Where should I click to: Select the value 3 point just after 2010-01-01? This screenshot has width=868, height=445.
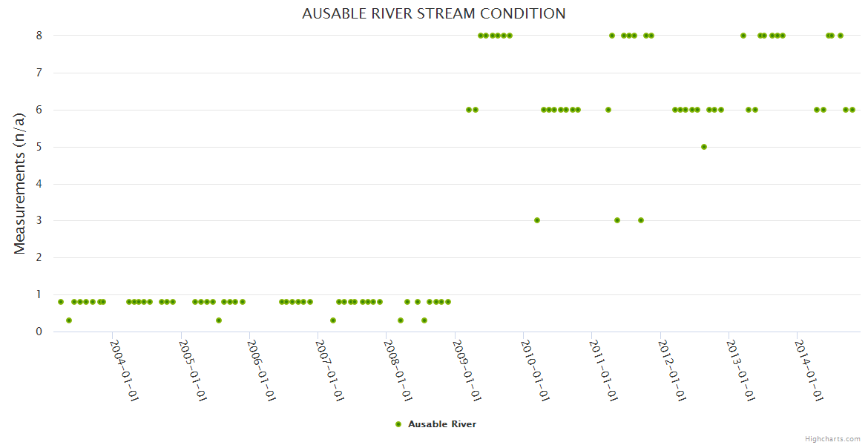tap(537, 220)
